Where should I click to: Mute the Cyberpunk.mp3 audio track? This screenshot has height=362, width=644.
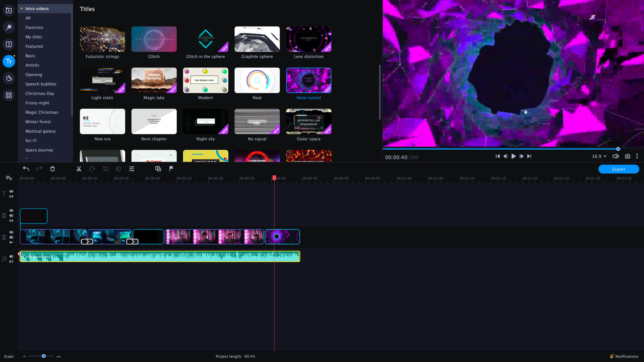[11, 256]
